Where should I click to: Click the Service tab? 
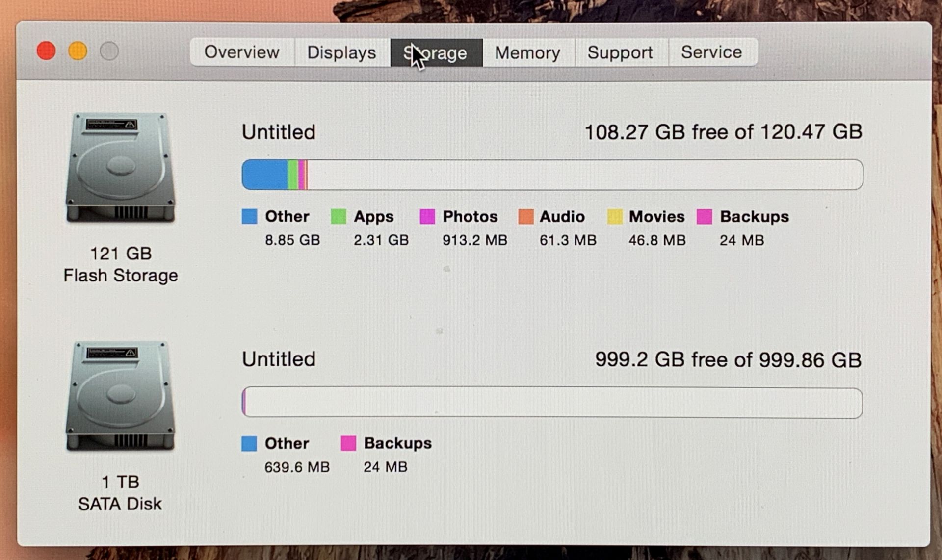coord(709,52)
